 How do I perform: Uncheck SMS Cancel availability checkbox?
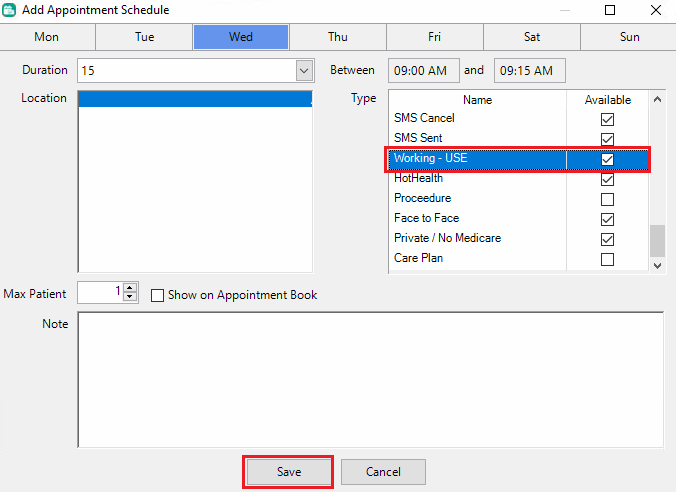[x=607, y=119]
